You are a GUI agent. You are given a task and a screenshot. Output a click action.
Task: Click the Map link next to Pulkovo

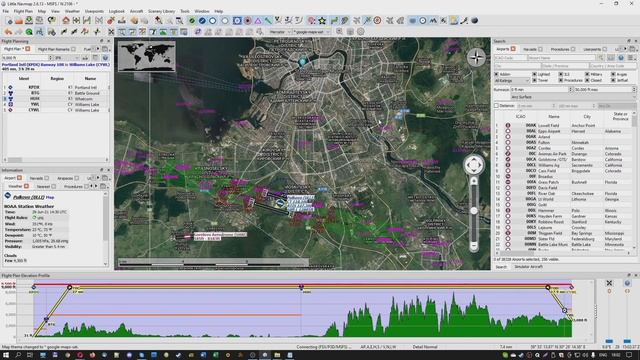click(50, 197)
